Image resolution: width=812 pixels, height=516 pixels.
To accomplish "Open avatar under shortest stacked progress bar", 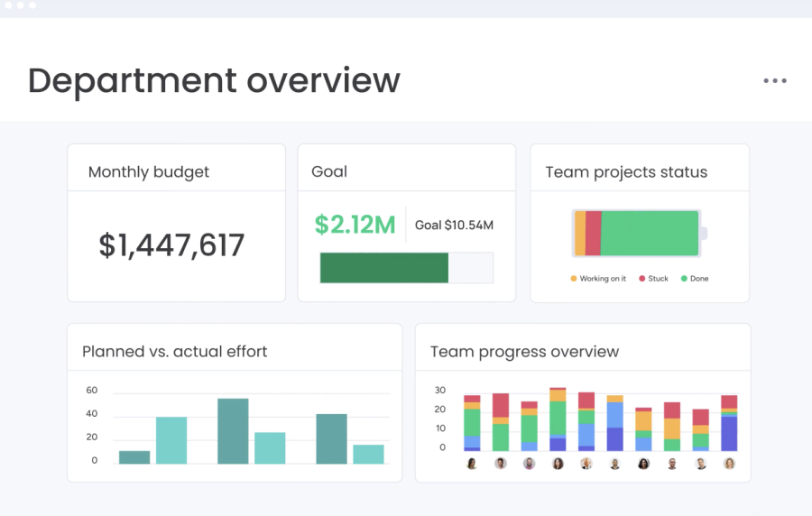I will click(643, 464).
